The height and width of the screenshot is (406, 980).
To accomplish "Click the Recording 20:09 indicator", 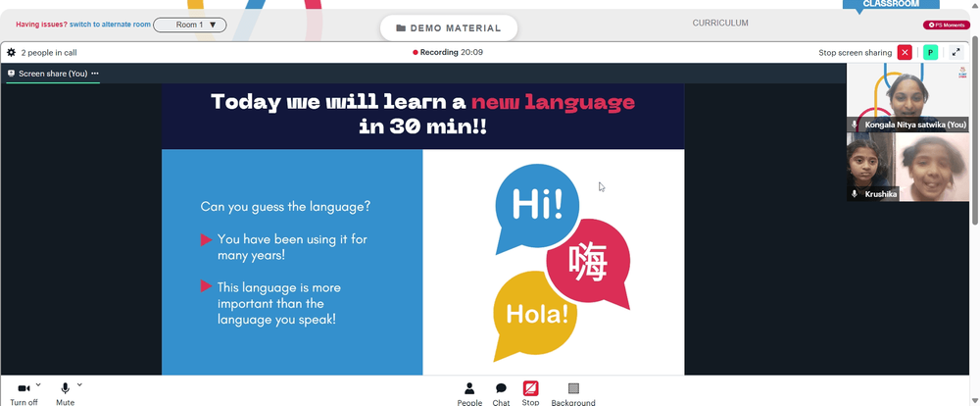I will (x=448, y=53).
